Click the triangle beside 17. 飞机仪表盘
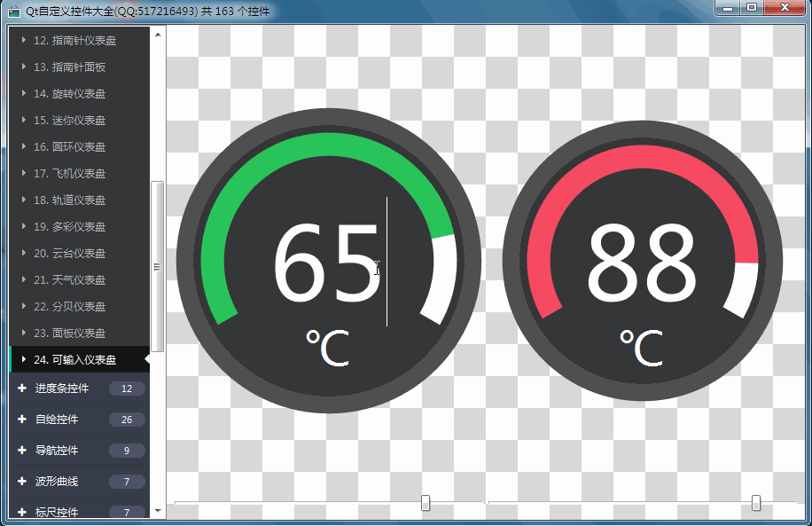The width and height of the screenshot is (812, 526). click(24, 173)
